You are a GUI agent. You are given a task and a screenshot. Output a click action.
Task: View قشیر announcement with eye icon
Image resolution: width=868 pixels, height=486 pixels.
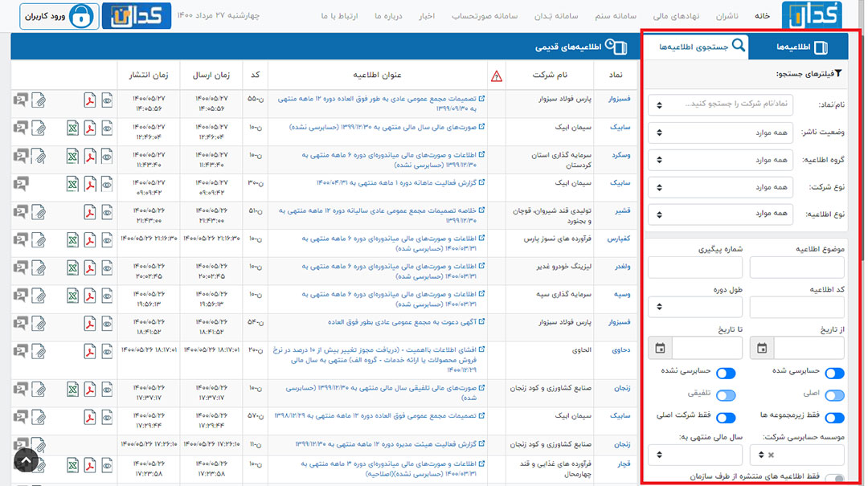107,212
